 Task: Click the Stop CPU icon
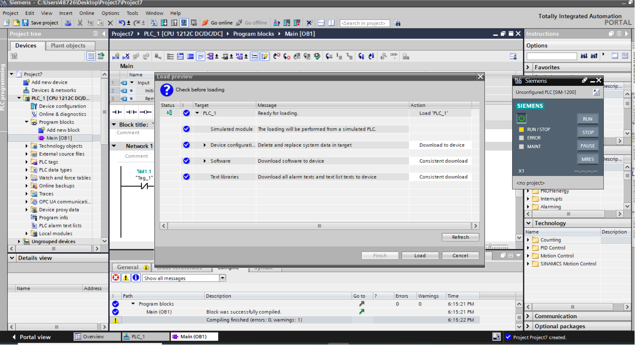[x=297, y=23]
